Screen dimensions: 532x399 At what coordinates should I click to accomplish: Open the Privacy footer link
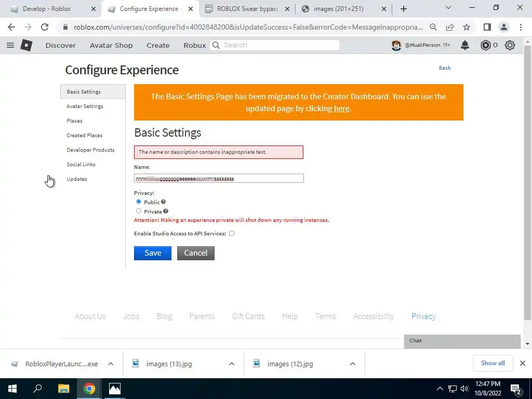423,316
